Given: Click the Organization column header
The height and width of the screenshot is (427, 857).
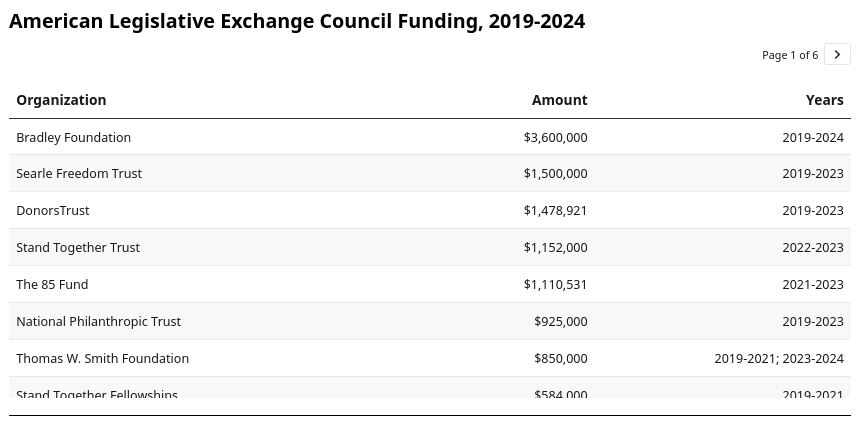Looking at the screenshot, I should coord(61,100).
